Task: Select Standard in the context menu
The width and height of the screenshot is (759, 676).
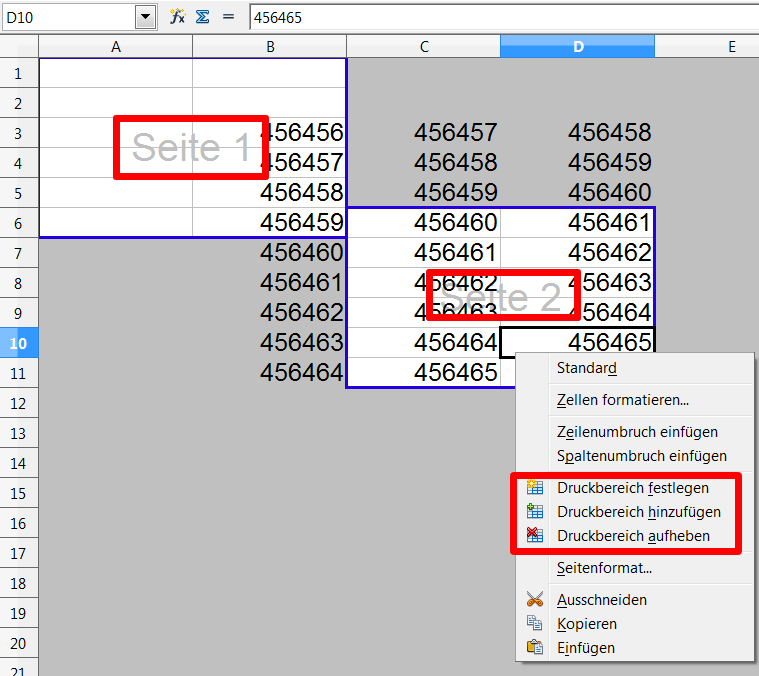Action: click(586, 368)
